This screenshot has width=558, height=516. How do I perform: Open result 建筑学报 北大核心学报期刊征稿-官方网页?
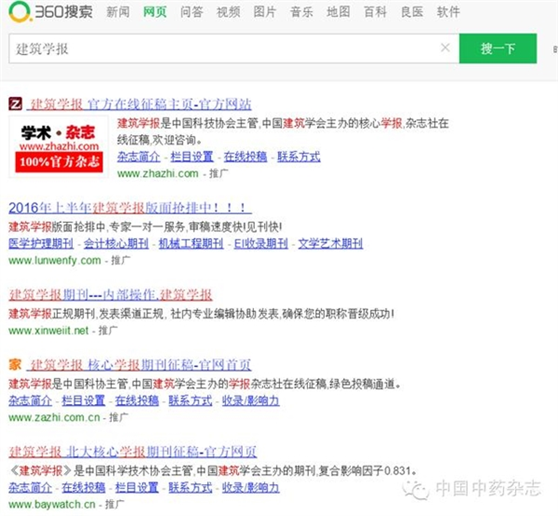[133, 452]
